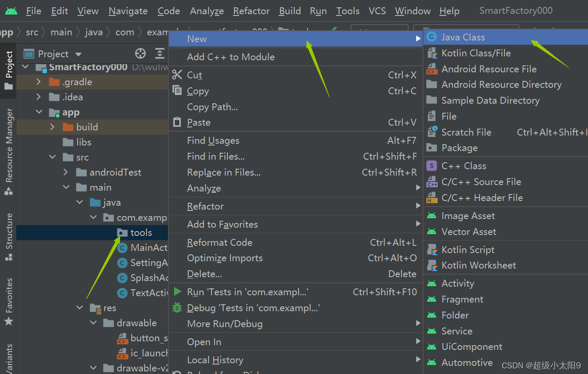
Task: Select Copy Path... entry
Action: click(296, 107)
